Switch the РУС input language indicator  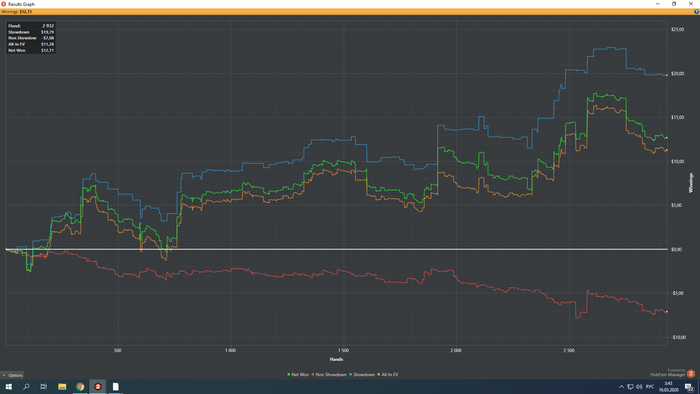coord(650,387)
